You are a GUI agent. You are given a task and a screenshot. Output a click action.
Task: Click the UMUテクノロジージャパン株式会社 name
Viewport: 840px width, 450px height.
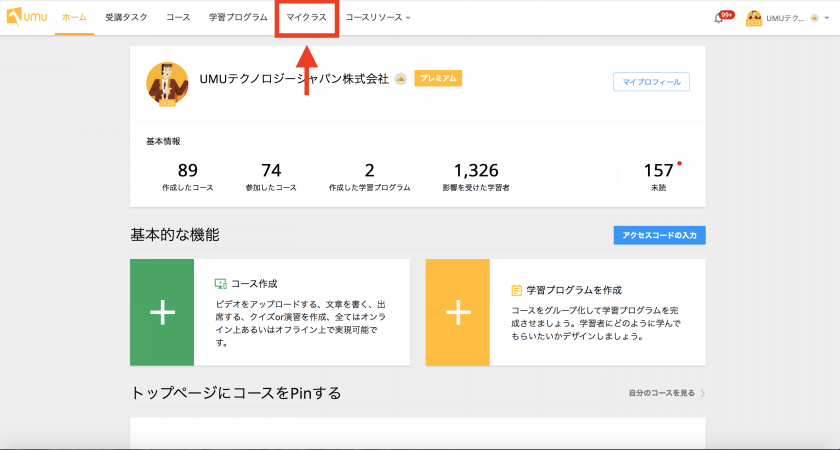[294, 79]
